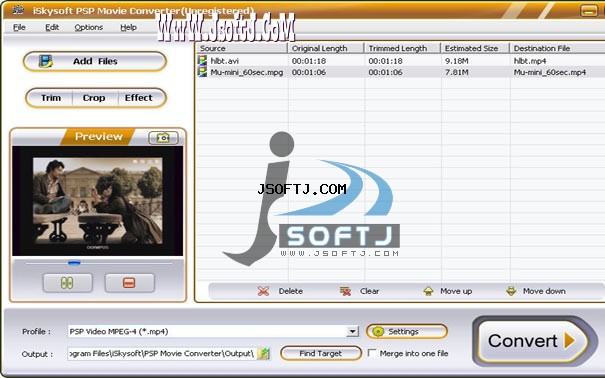Click the Find Target button
The image size is (605, 378).
click(x=321, y=353)
